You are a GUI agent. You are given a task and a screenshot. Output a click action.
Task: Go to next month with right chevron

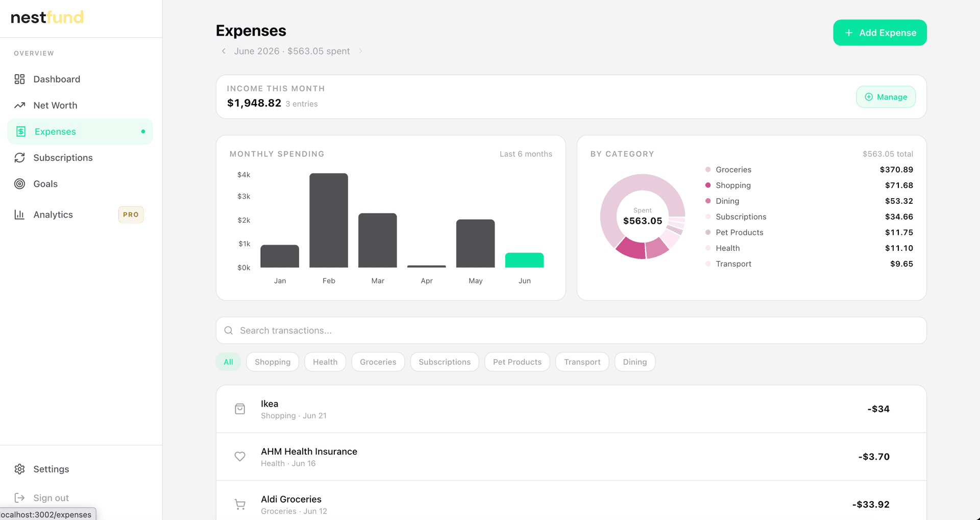pyautogui.click(x=360, y=51)
